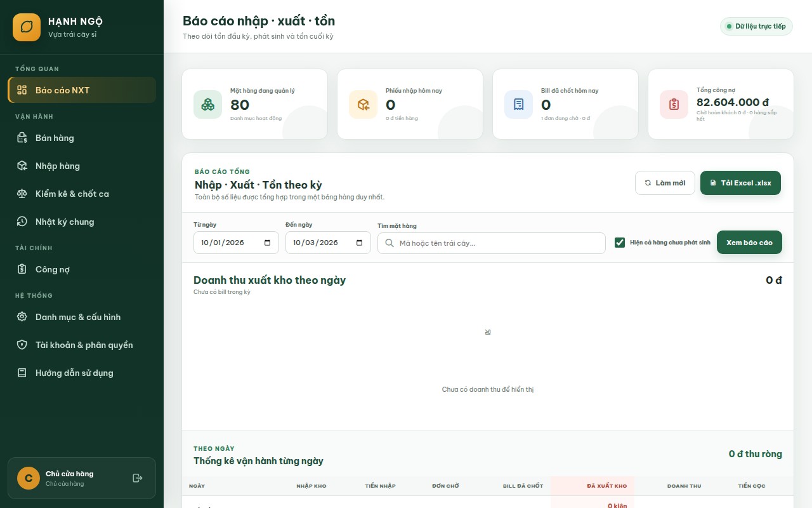Click the Xem báo cáo button
This screenshot has height=508, width=812.
749,243
